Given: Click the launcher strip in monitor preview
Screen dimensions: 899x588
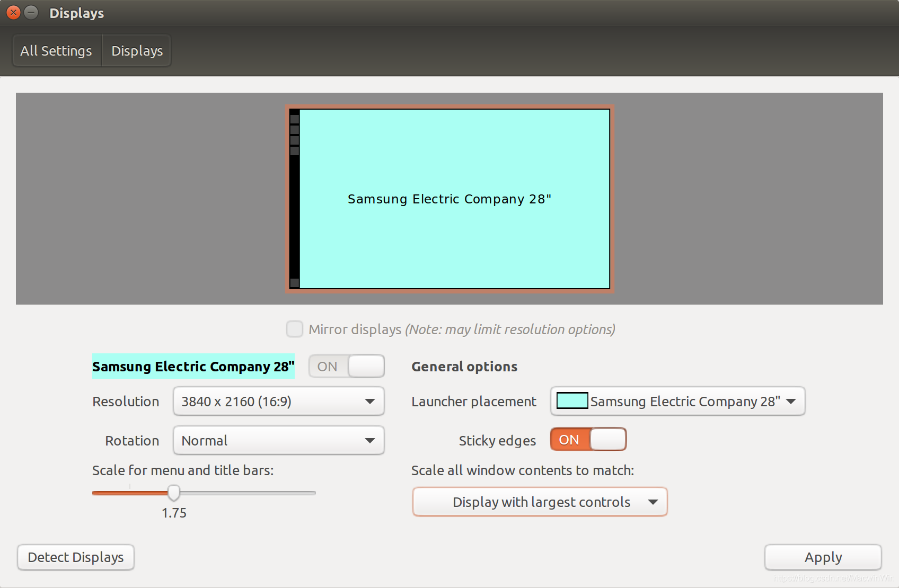Looking at the screenshot, I should [x=295, y=199].
